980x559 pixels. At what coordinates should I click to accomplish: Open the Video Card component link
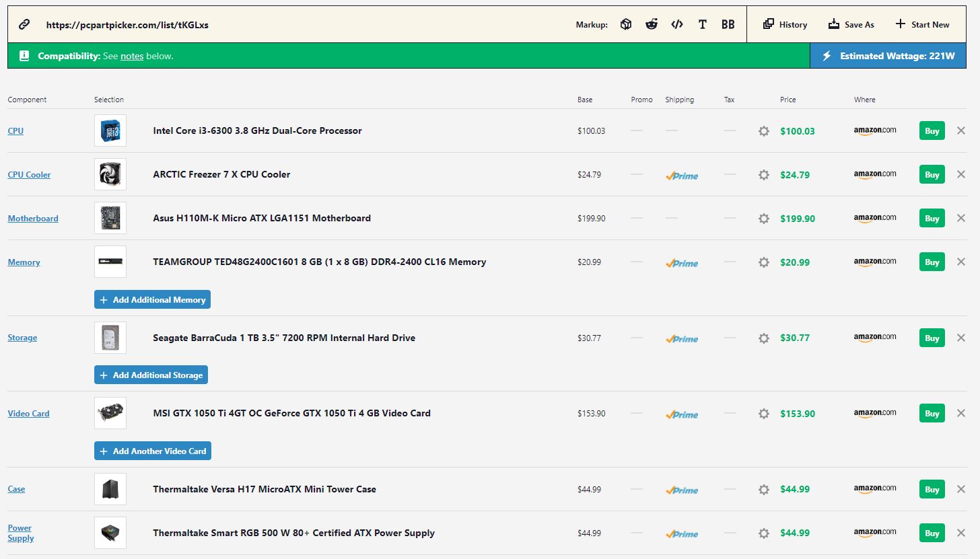coord(28,414)
